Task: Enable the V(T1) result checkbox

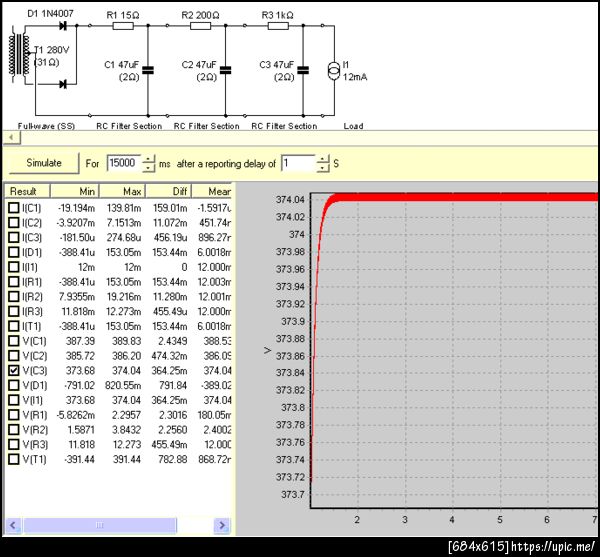Action: point(14,459)
